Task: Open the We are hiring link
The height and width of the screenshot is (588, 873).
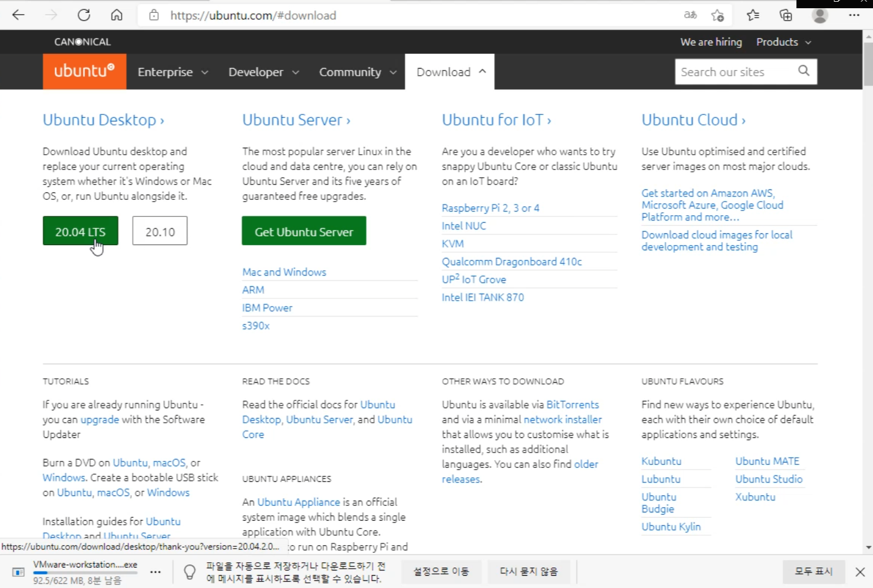Action: pyautogui.click(x=711, y=42)
